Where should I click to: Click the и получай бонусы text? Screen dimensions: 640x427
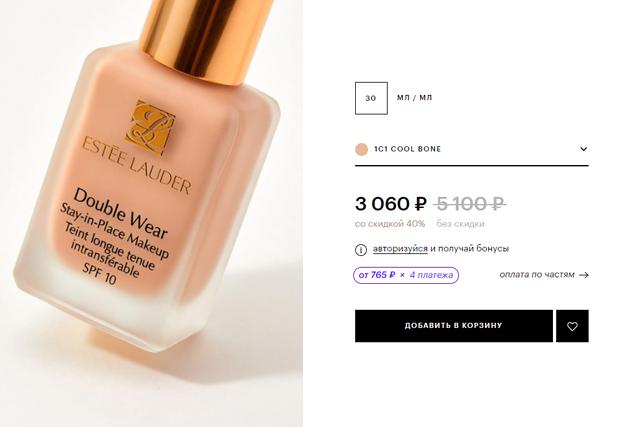pyautogui.click(x=469, y=249)
